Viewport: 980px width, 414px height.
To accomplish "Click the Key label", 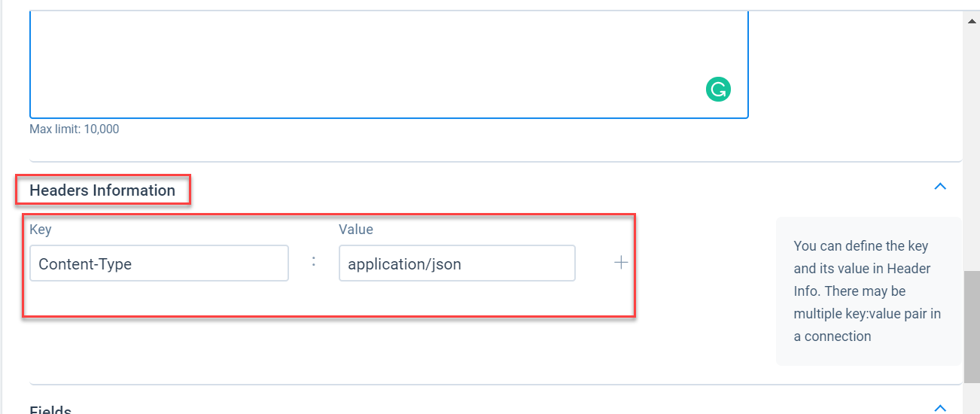I will [x=41, y=229].
